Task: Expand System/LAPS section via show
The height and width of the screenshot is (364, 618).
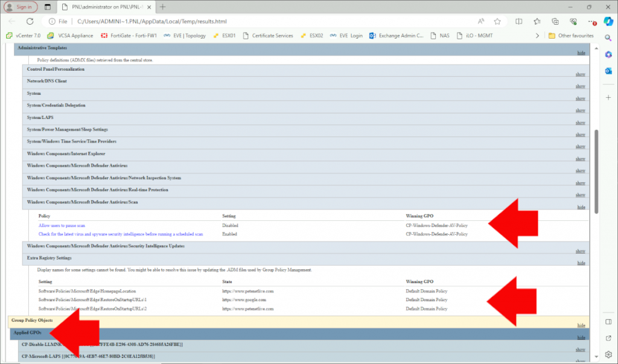Action: tap(580, 122)
